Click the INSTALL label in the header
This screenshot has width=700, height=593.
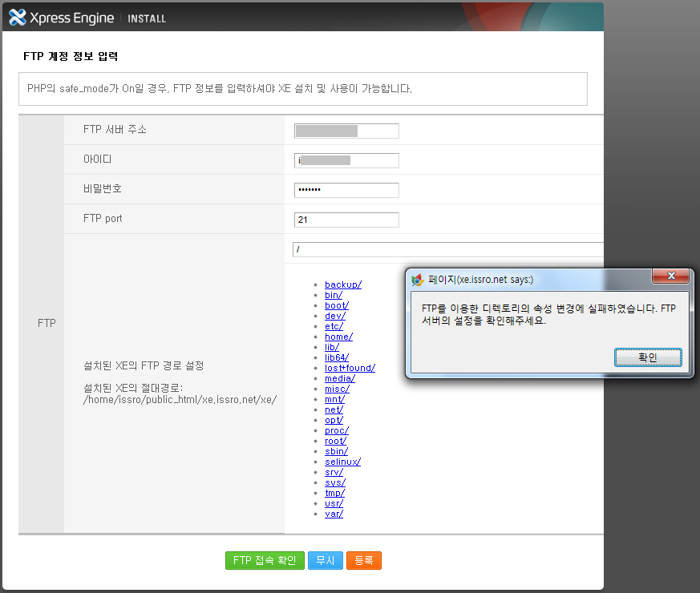(147, 18)
